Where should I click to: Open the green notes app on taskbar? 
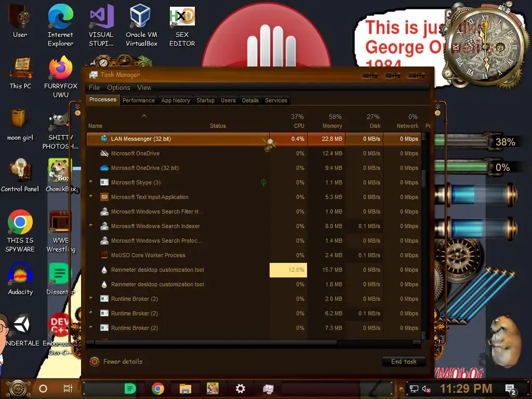click(x=130, y=388)
